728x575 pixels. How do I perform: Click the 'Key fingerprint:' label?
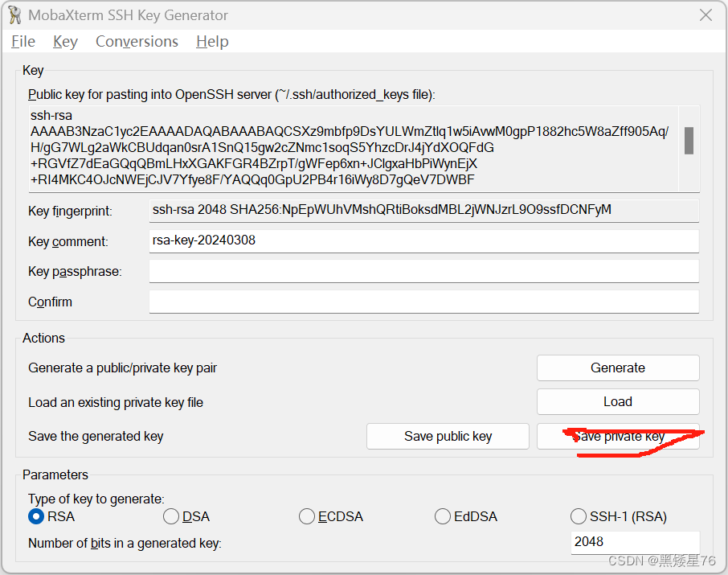(70, 212)
